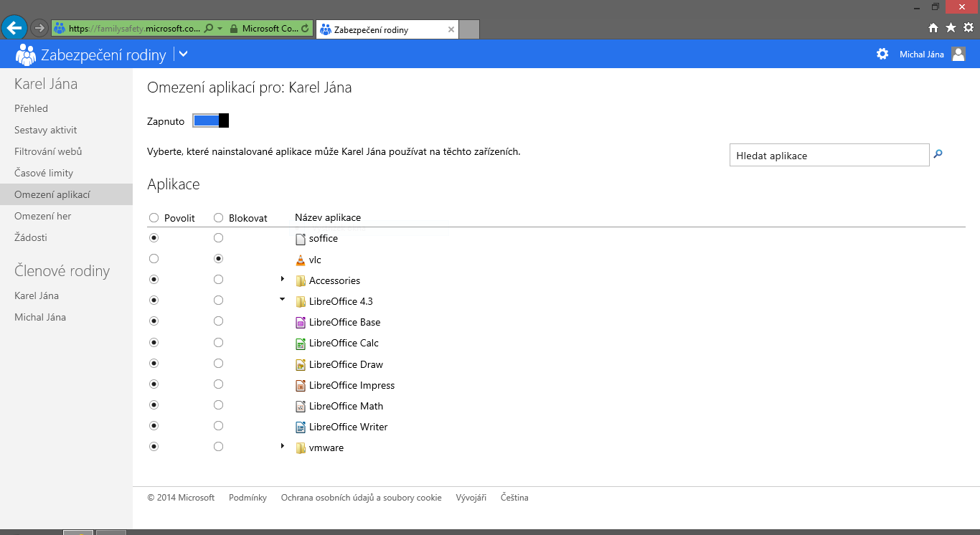Click the vlc cone icon
Viewport: 980px width, 535px height.
pyautogui.click(x=301, y=260)
